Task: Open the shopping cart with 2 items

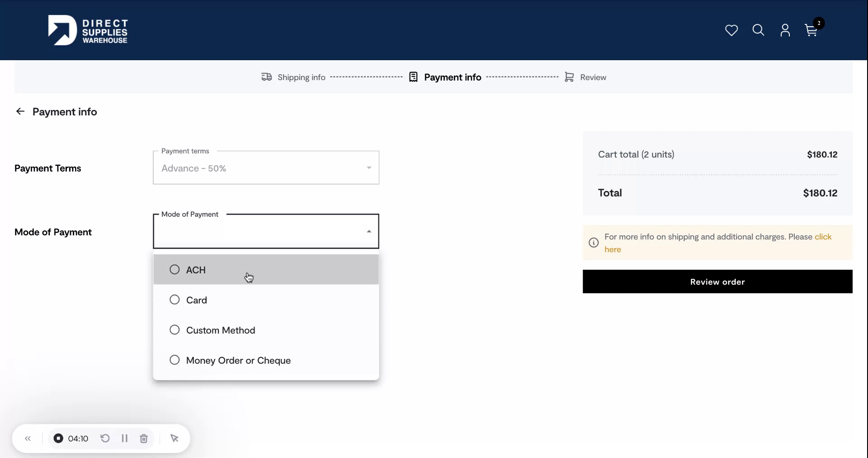Action: [811, 30]
